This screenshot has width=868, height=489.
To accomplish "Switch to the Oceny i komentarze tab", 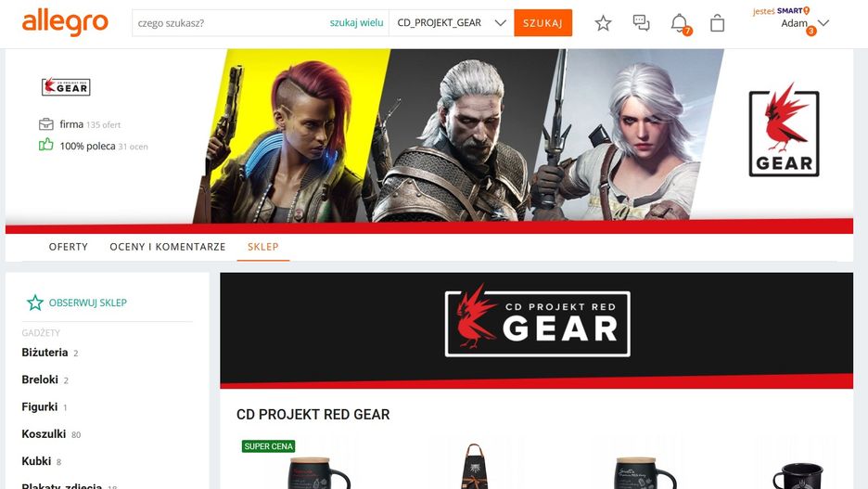I will 168,247.
